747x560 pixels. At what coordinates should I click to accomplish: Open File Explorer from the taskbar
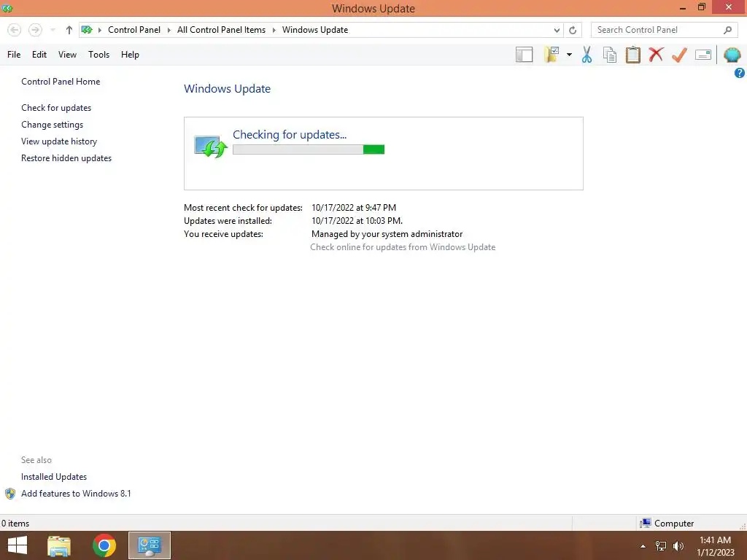point(59,545)
